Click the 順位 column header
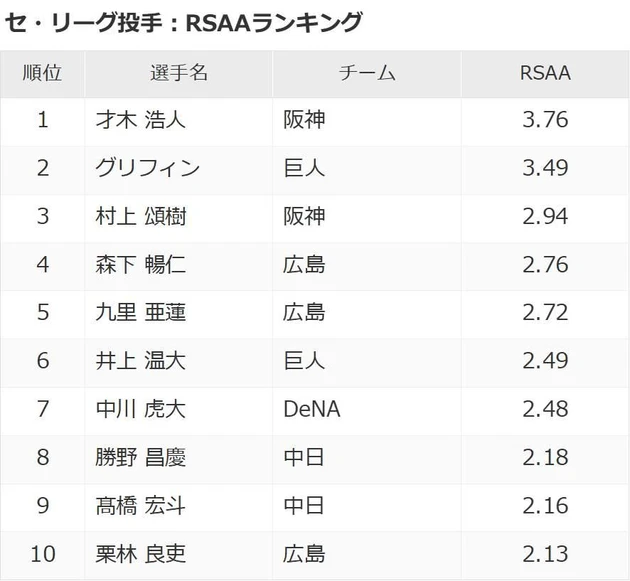630x581 pixels. tap(42, 73)
